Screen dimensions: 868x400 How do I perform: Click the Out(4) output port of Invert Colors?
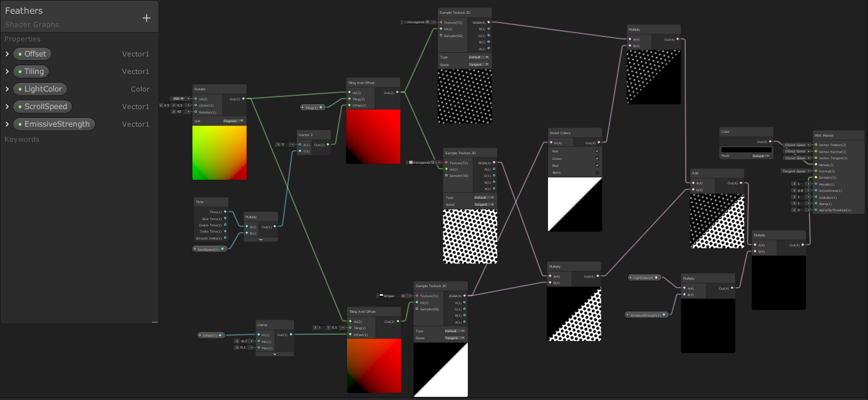[x=599, y=142]
